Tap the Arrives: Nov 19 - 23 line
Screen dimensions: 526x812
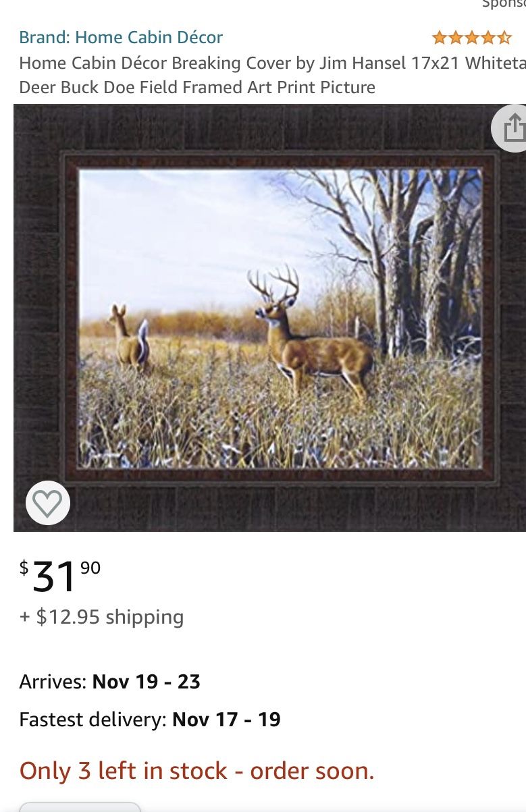point(109,682)
